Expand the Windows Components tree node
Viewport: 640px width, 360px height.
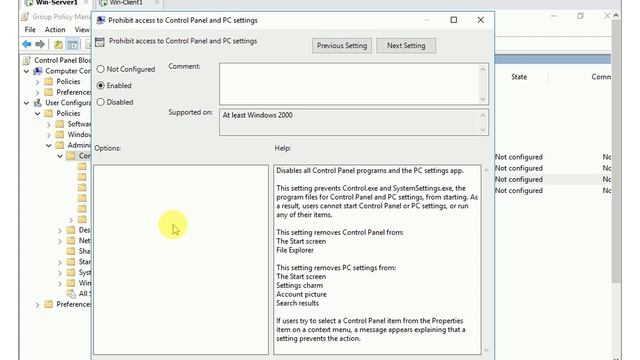pos(60,283)
